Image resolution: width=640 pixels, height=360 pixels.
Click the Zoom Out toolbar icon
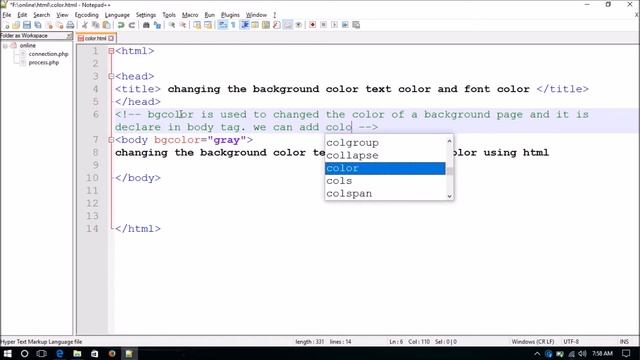coord(183,25)
